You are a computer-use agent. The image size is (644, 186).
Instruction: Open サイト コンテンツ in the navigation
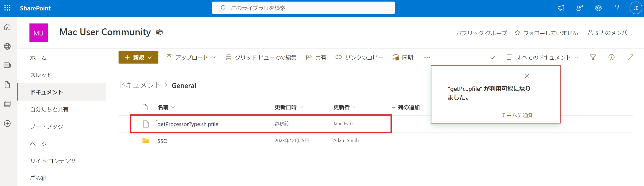point(53,161)
